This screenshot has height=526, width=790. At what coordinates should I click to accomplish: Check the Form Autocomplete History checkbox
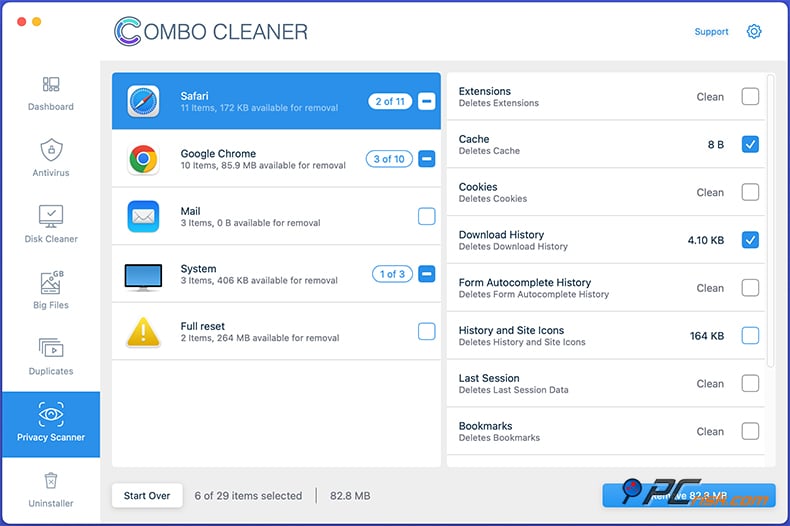(750, 288)
